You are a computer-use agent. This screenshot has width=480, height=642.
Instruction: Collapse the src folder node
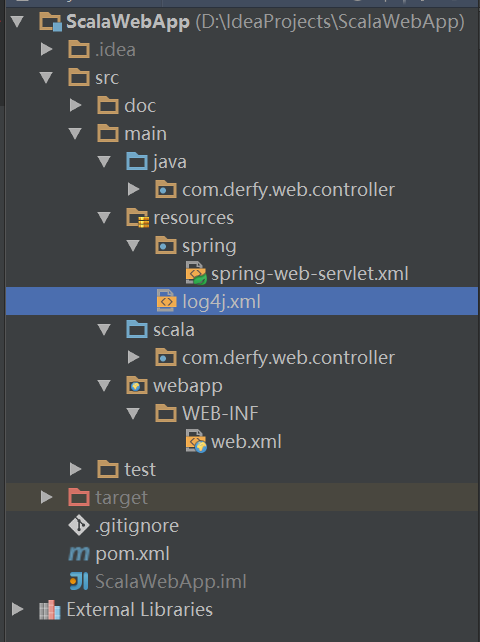(x=46, y=77)
